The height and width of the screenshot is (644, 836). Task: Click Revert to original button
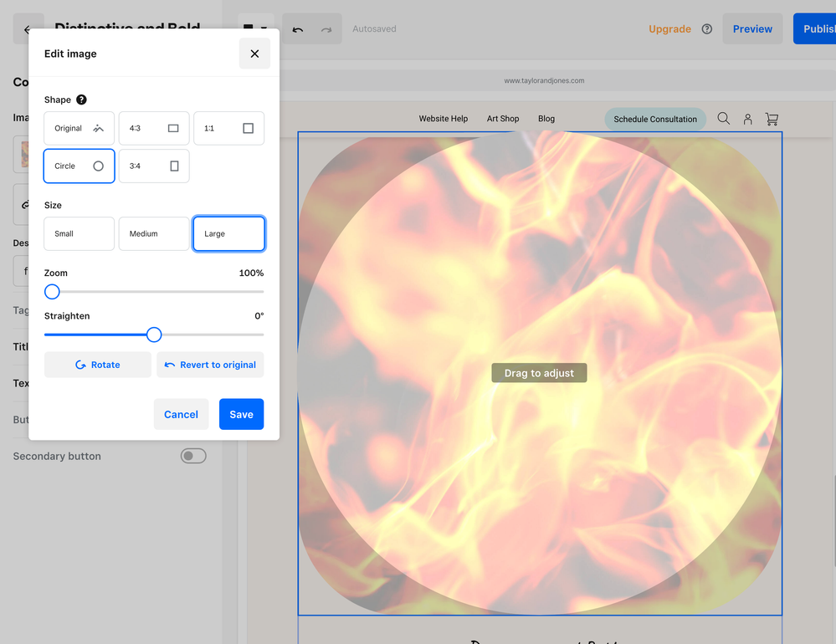(210, 365)
